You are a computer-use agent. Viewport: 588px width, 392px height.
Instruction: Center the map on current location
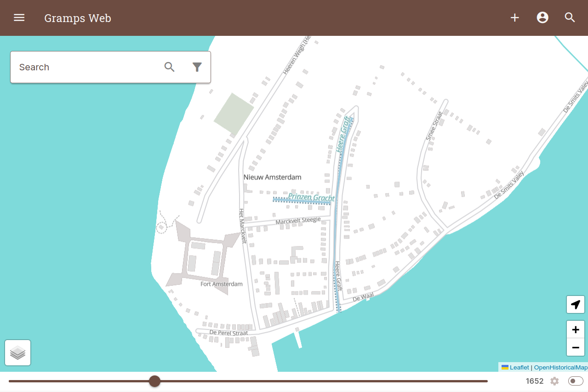click(x=576, y=304)
